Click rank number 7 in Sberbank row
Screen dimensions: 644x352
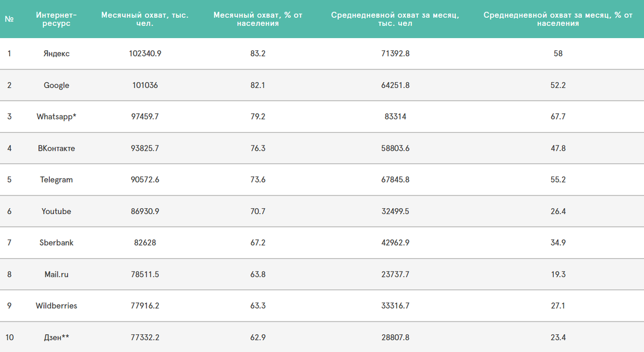click(x=9, y=243)
